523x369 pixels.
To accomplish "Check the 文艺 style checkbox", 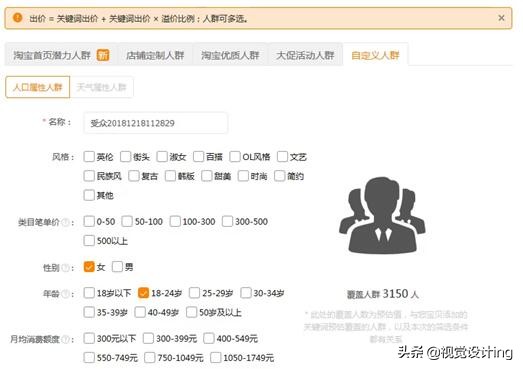I will [x=282, y=156].
